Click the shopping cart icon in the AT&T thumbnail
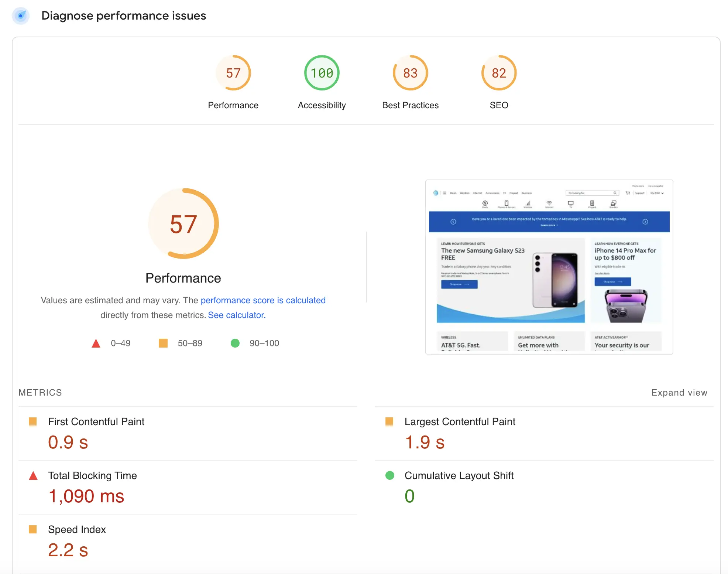 628,193
